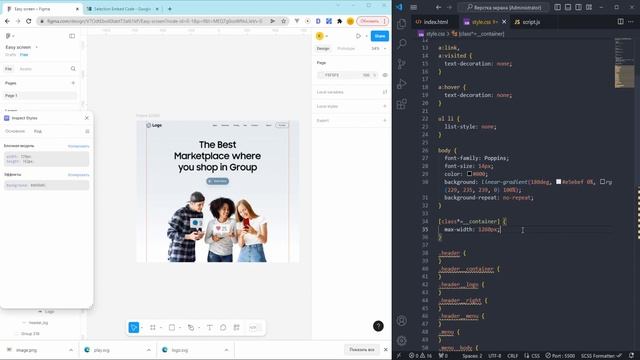This screenshot has width=640, height=360.
Task: Click the page background color swatch
Action: [x=321, y=75]
